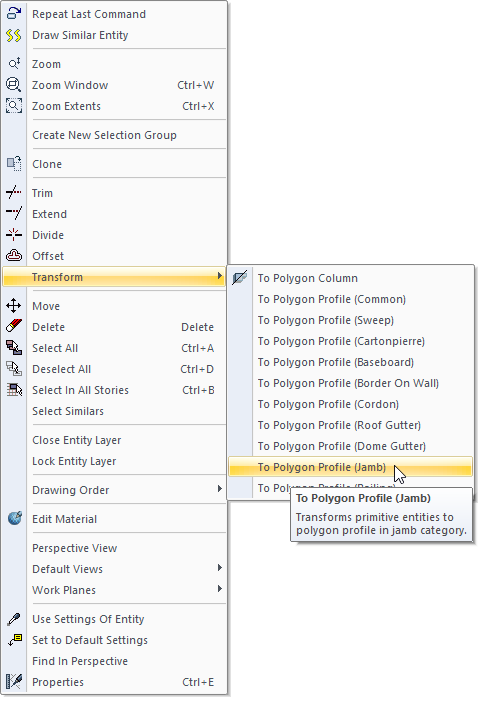
Task: Select To Polygon Profile (Sweep)
Action: [x=350, y=320]
